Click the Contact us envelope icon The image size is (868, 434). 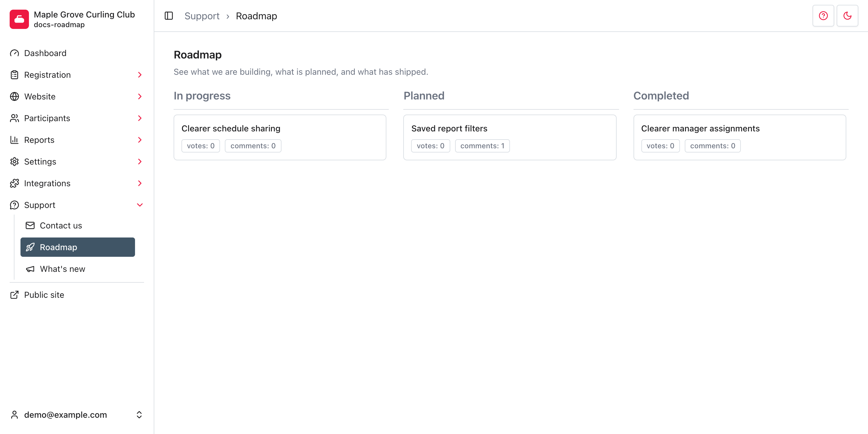[30, 225]
